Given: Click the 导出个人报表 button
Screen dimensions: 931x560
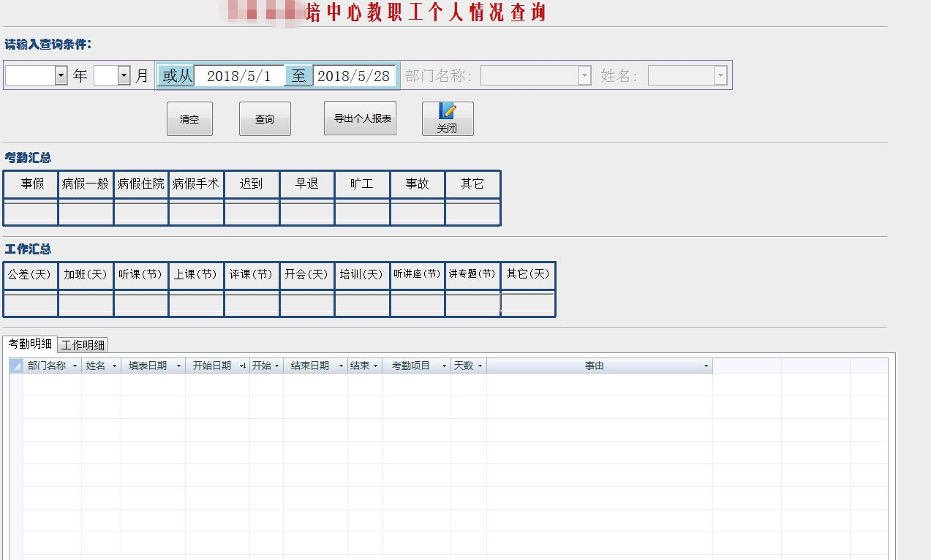Looking at the screenshot, I should (360, 118).
